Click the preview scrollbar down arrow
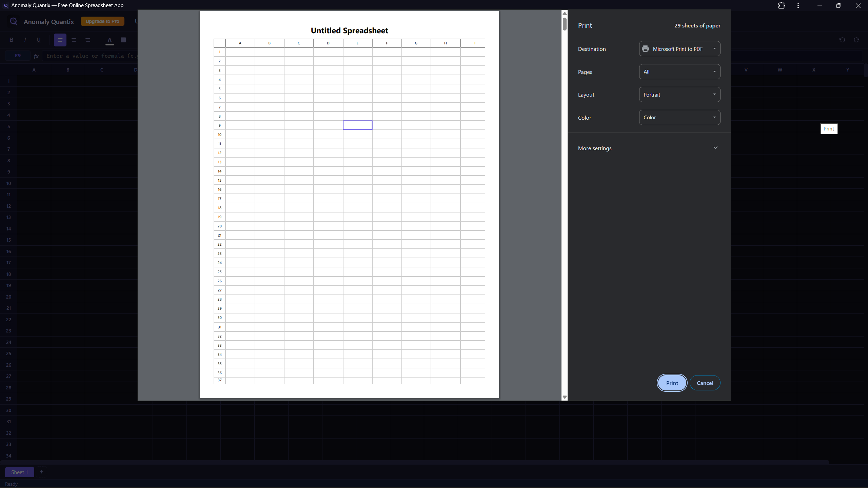The image size is (868, 488). point(565,397)
